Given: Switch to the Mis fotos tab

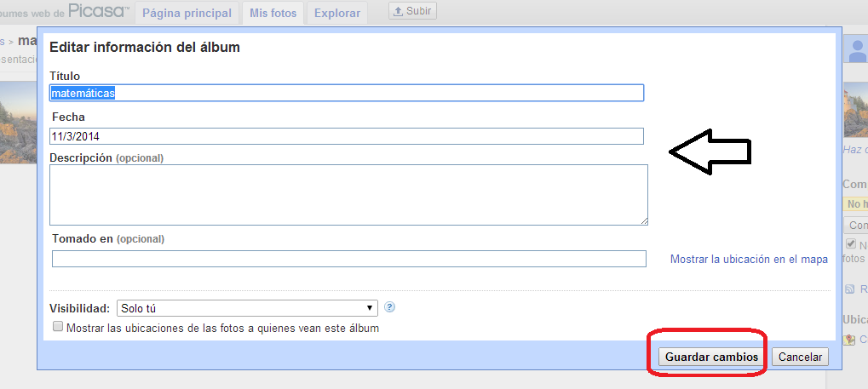Looking at the screenshot, I should [x=273, y=14].
